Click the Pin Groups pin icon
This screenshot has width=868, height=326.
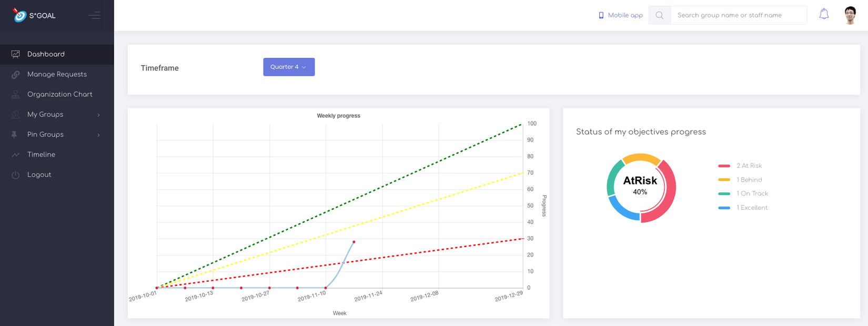15,135
